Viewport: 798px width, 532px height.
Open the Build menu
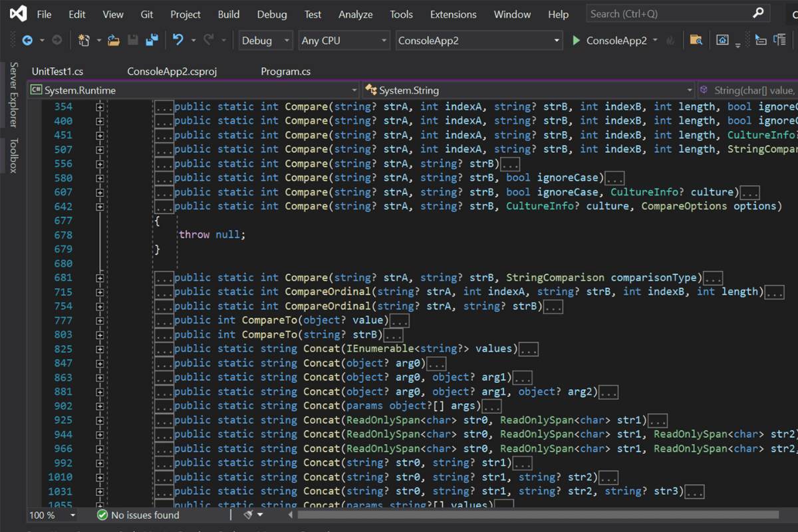point(229,14)
